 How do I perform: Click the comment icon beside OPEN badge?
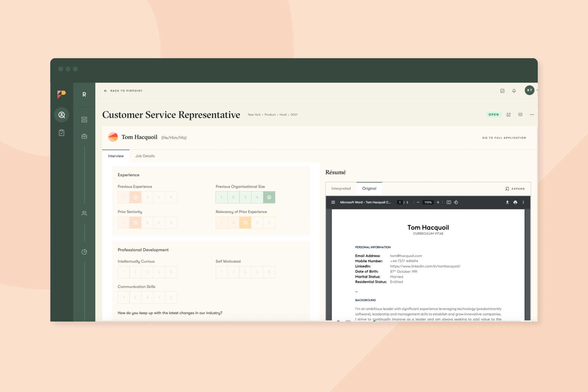tap(520, 115)
